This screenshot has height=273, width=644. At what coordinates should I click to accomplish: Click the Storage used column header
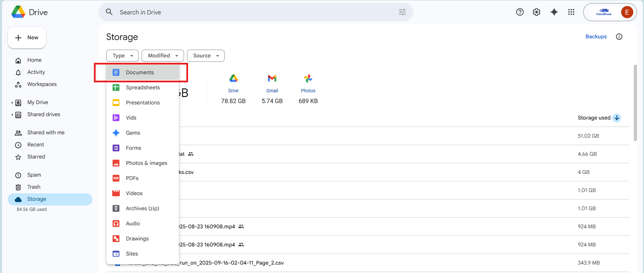(x=594, y=118)
